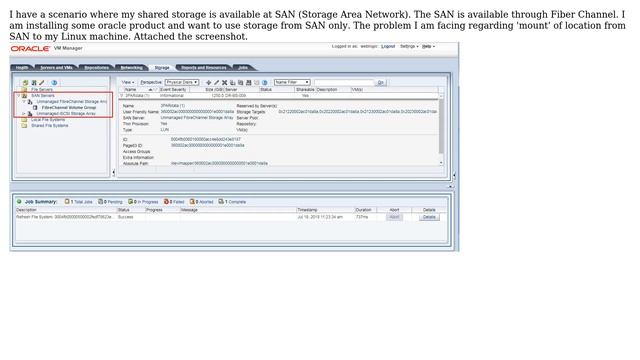Click the File Servers folder icon
640x360 pixels.
(24, 89)
